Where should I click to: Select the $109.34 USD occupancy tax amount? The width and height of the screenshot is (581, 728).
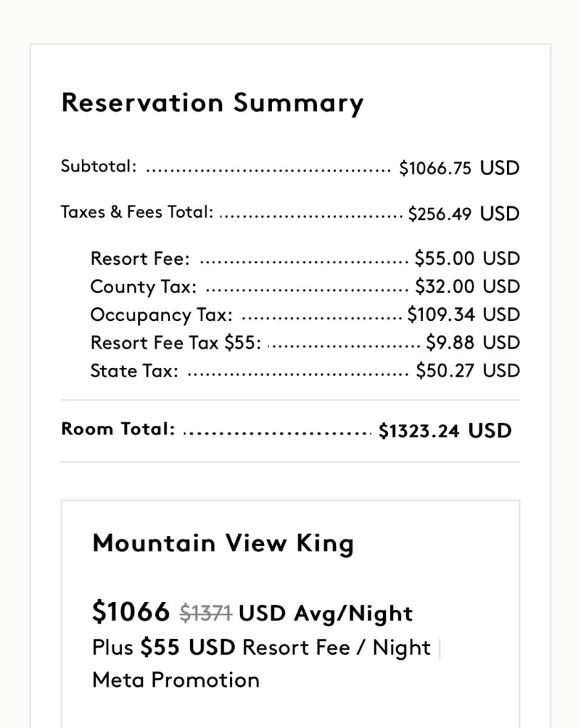pos(464,315)
